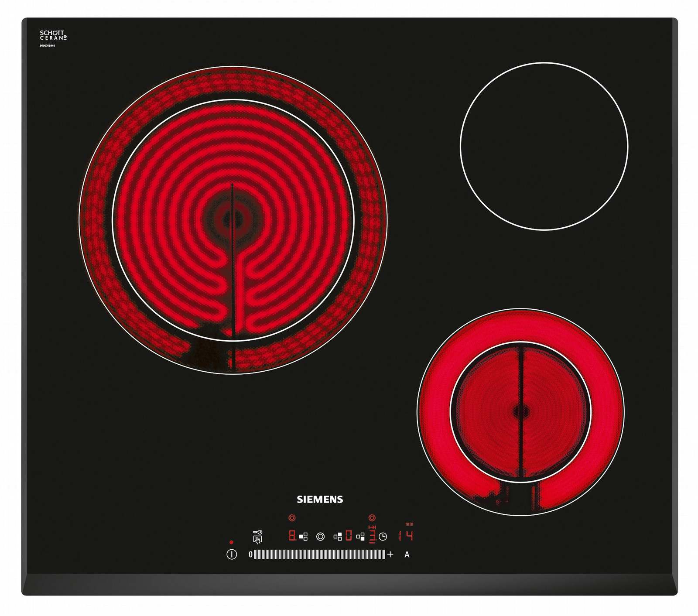Select the front right hotplate zone symbol
This screenshot has height=616, width=698.
coord(360,537)
